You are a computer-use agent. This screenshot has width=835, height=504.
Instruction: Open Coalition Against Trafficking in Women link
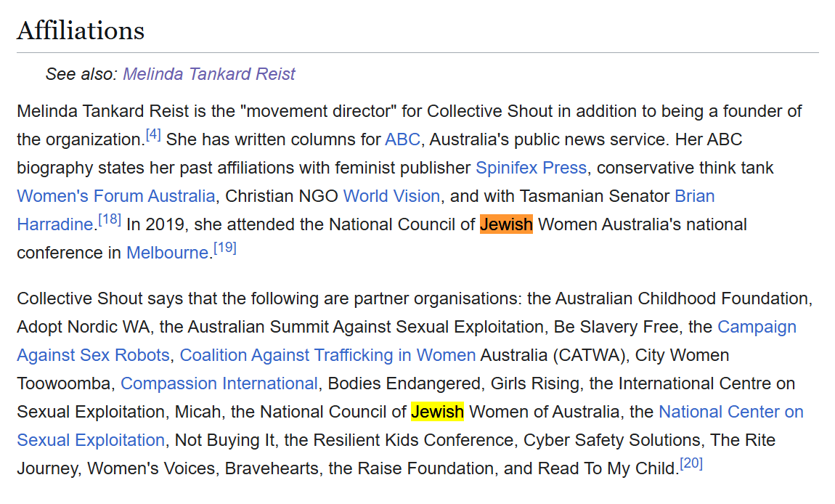[327, 354]
